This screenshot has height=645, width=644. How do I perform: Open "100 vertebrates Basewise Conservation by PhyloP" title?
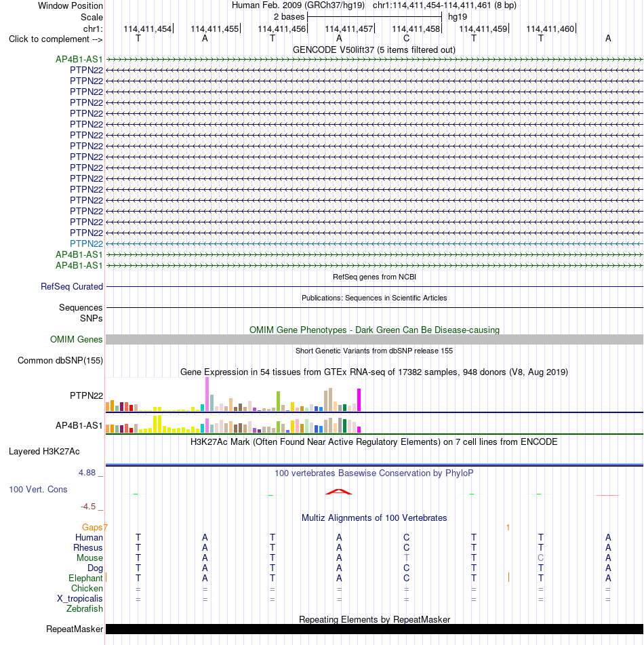[x=374, y=473]
